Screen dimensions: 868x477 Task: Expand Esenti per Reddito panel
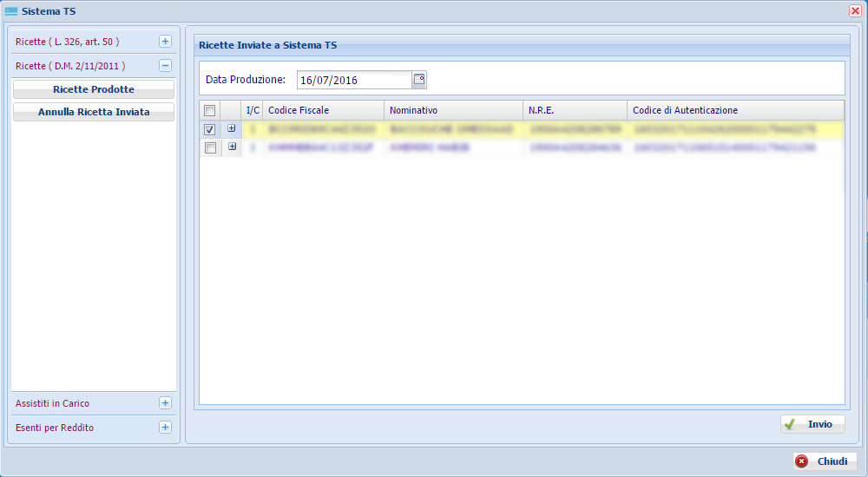point(165,428)
